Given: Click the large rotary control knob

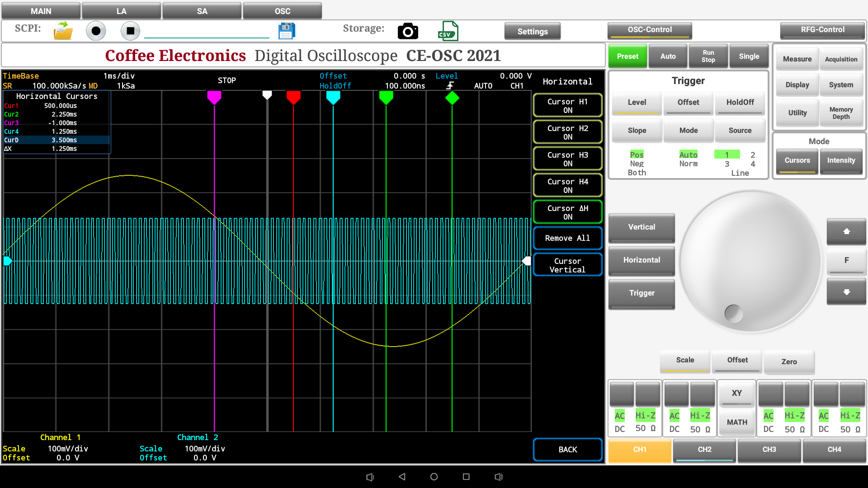Looking at the screenshot, I should tap(750, 262).
